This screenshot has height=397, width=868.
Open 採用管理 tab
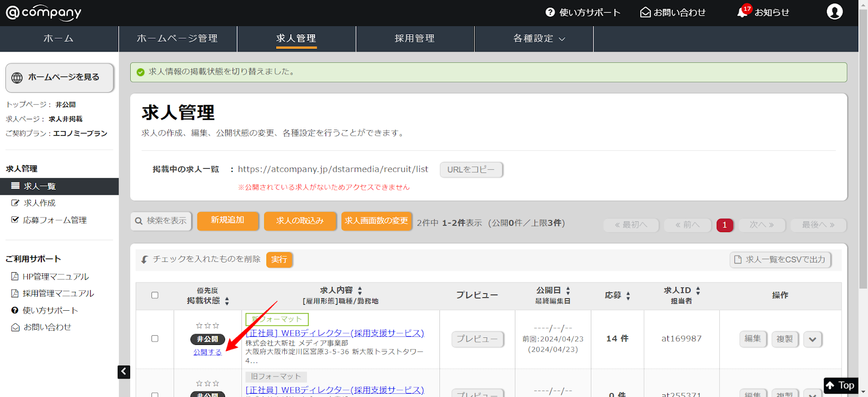coord(415,39)
